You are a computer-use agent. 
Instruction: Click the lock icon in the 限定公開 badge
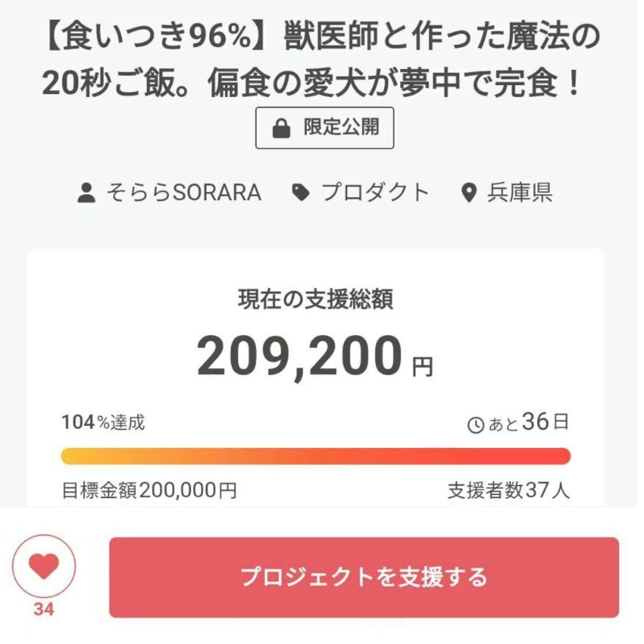point(281,129)
